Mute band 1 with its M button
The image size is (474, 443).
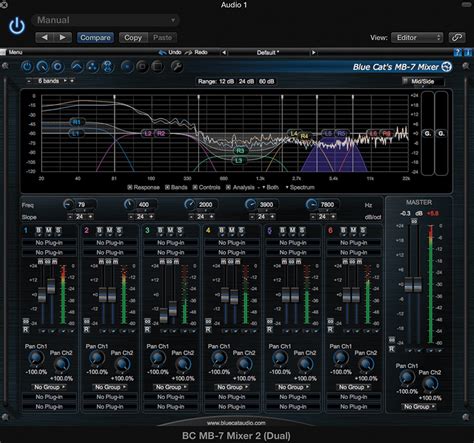tap(49, 230)
